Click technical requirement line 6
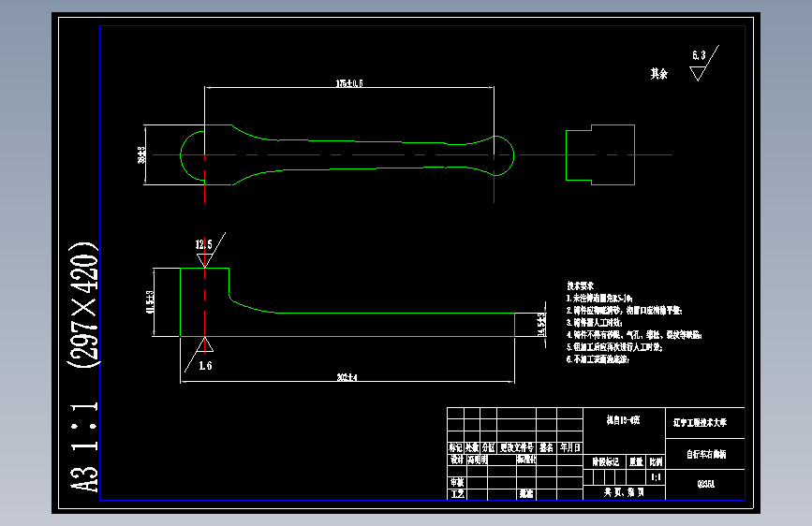The width and height of the screenshot is (812, 526). 598,359
